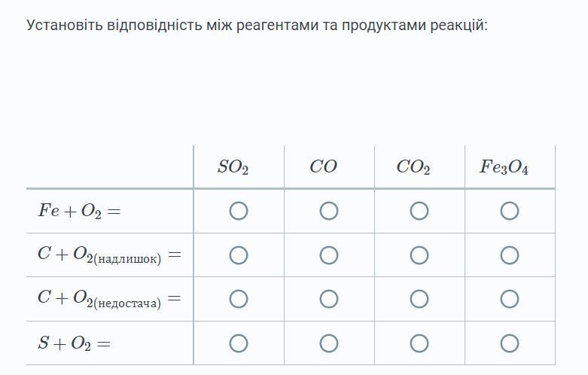Pick SO2 for the S + O2 row
The image size is (588, 375).
pos(239,343)
